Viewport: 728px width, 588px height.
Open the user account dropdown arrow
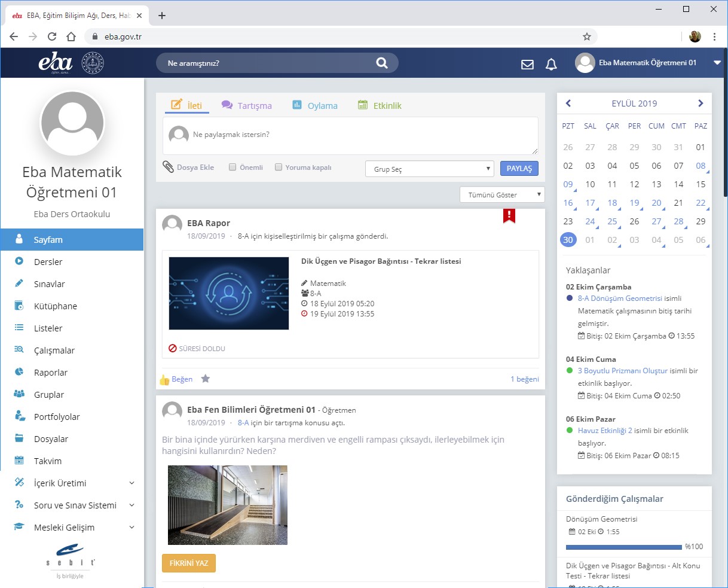point(717,63)
